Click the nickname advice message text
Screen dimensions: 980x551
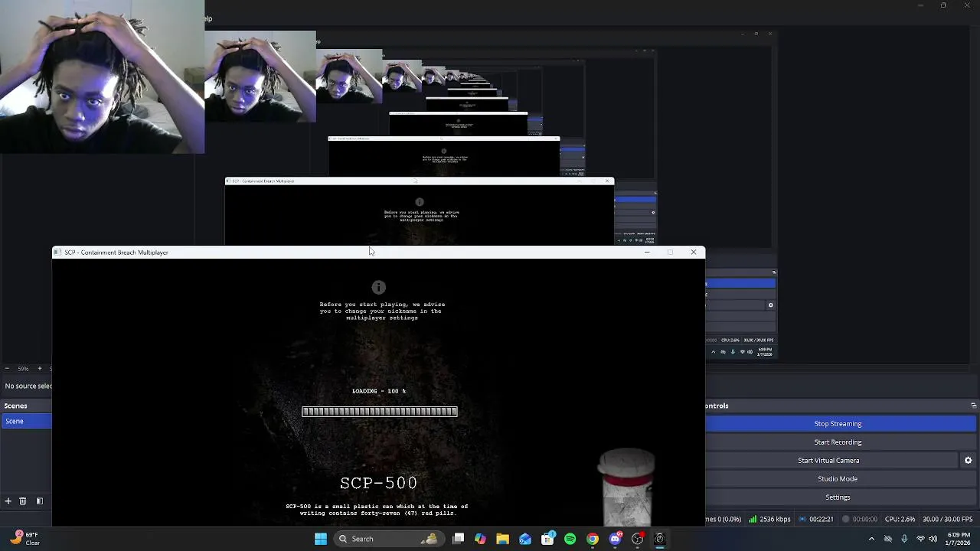[x=382, y=311]
